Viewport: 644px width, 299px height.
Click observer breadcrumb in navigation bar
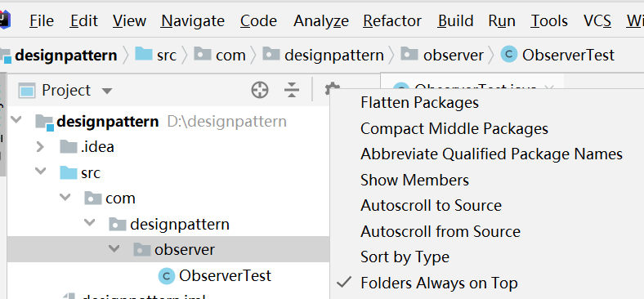click(454, 55)
